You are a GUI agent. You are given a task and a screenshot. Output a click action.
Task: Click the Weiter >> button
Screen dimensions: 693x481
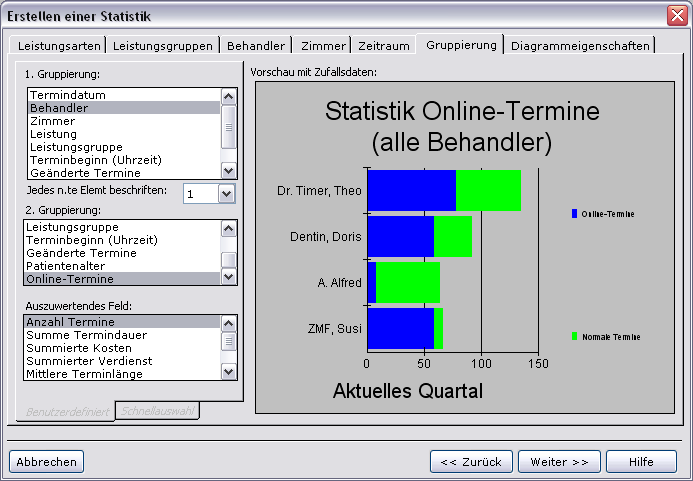(559, 462)
